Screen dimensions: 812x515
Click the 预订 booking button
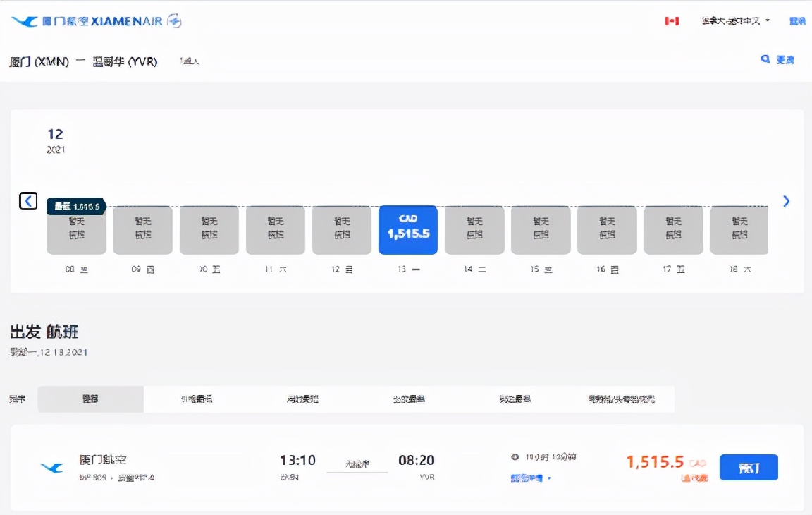click(x=749, y=467)
